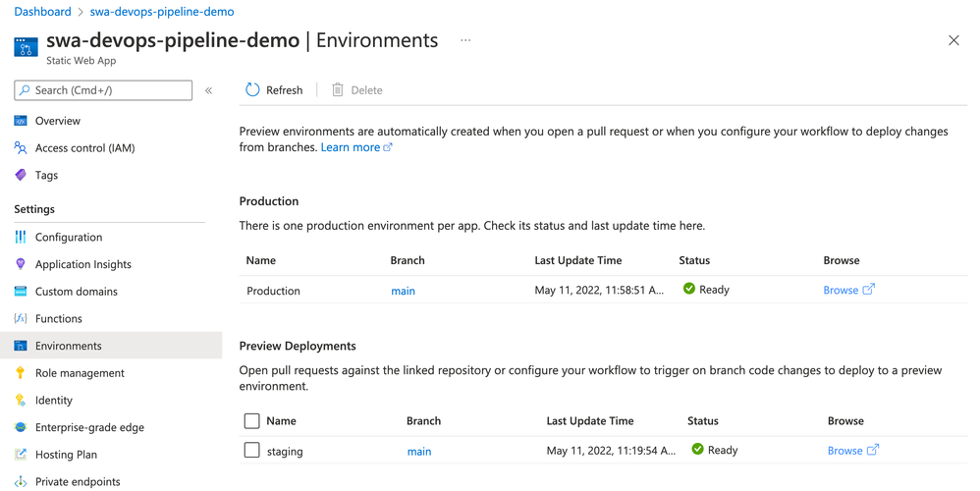980x491 pixels.
Task: Open the Custom domains icon
Action: [x=21, y=292]
